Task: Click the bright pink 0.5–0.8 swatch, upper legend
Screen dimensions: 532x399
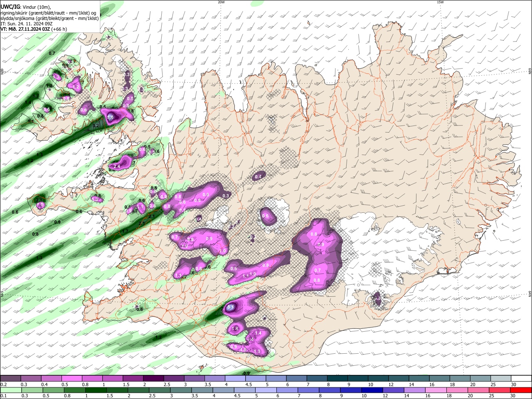Action: coord(71,378)
